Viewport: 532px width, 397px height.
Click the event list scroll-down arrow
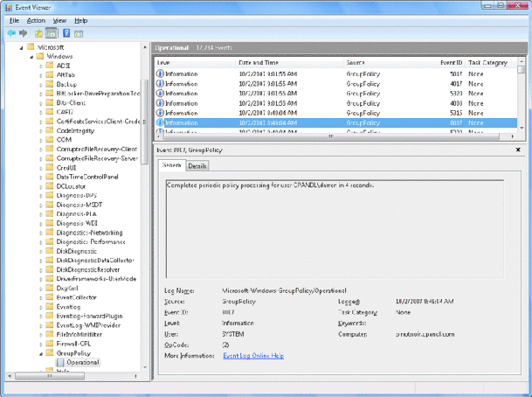click(x=522, y=128)
